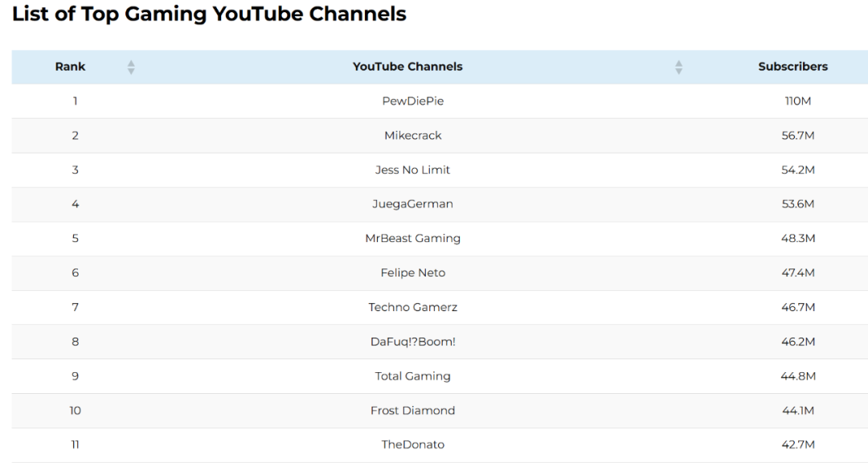
Task: Select the Felipe Neto channel name
Action: coord(412,273)
